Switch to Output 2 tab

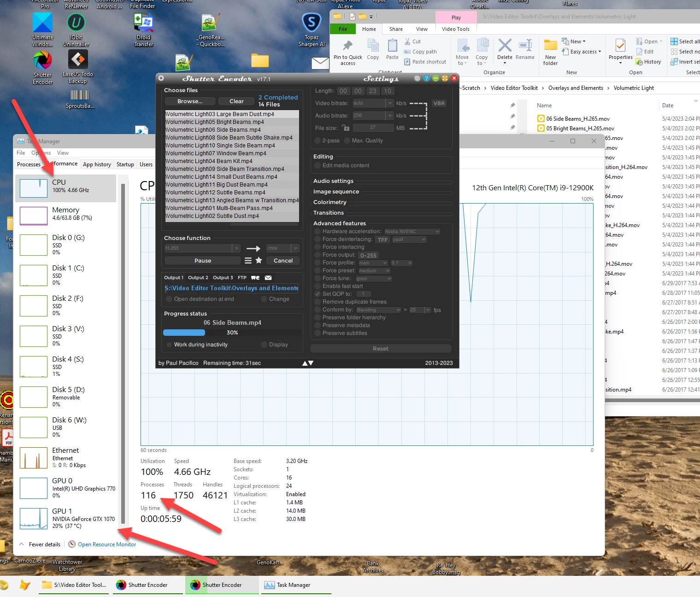pos(198,278)
